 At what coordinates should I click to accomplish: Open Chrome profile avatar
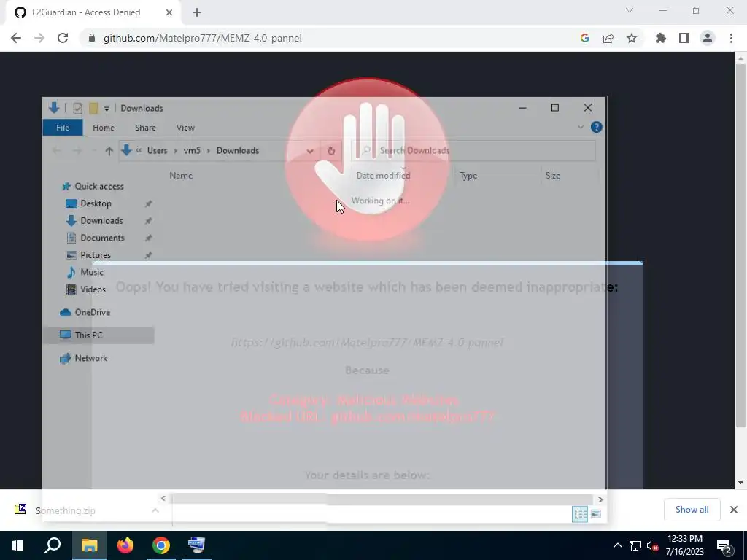pyautogui.click(x=708, y=38)
